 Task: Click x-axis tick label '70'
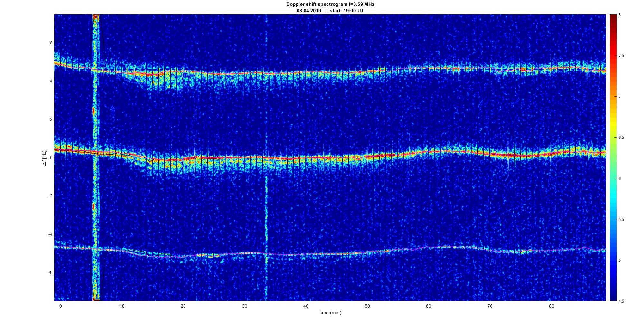(490, 306)
